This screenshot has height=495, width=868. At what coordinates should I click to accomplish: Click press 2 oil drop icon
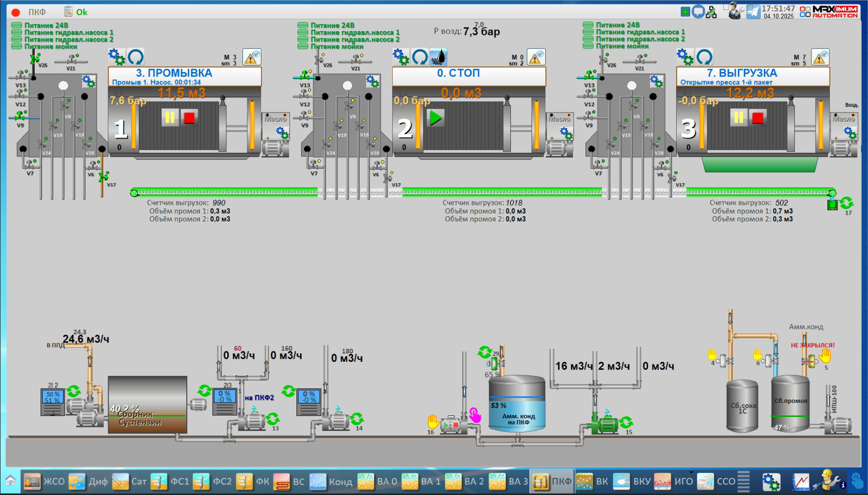point(438,57)
